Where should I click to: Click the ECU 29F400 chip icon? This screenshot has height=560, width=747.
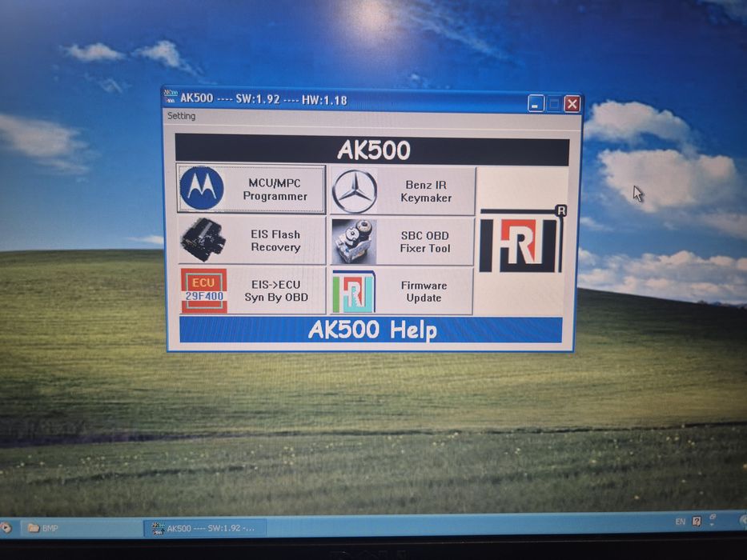click(x=204, y=290)
